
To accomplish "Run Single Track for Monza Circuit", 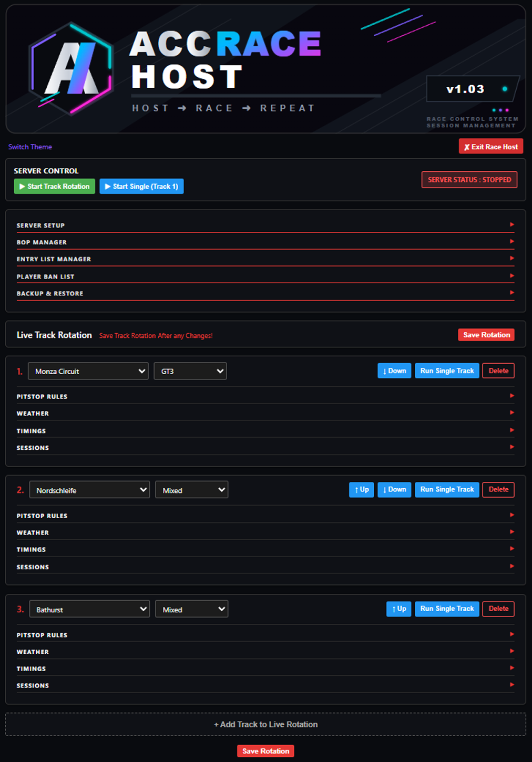I will point(447,371).
